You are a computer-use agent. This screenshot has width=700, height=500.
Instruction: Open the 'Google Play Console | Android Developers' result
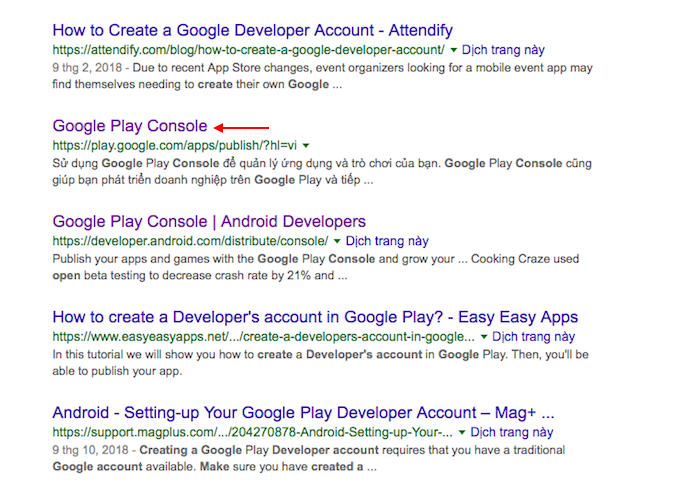click(x=209, y=221)
